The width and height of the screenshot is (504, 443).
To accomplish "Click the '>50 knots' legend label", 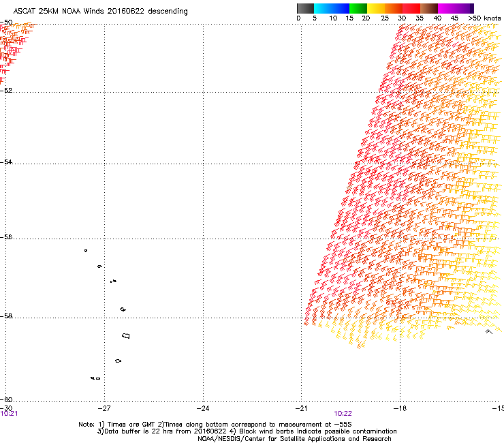I will pos(484,18).
